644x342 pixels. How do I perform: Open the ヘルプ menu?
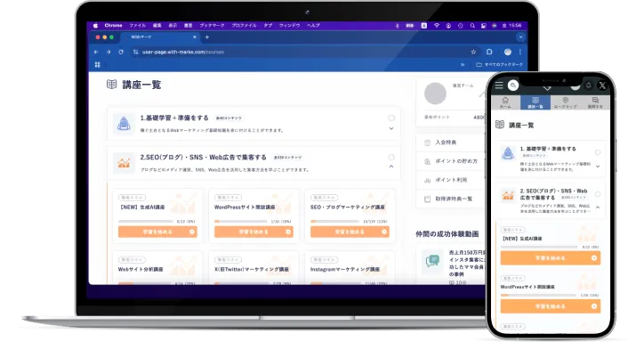coord(313,26)
